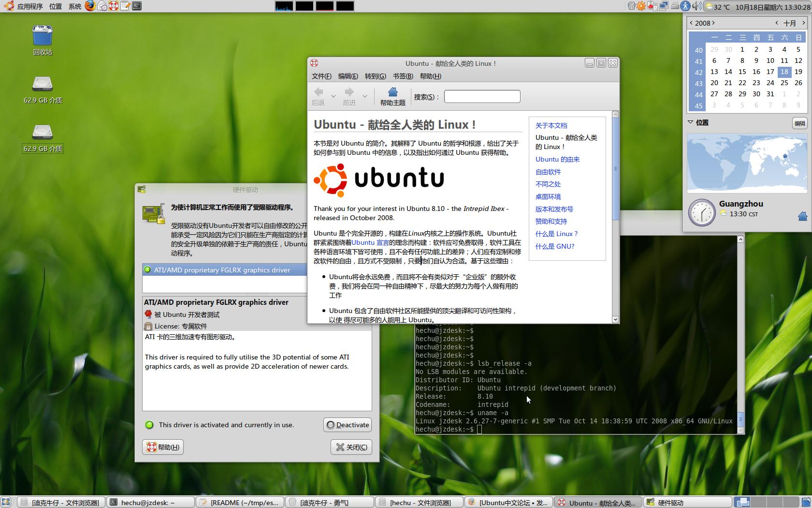Open the 书签(B) menu
812x508 pixels.
pos(403,76)
